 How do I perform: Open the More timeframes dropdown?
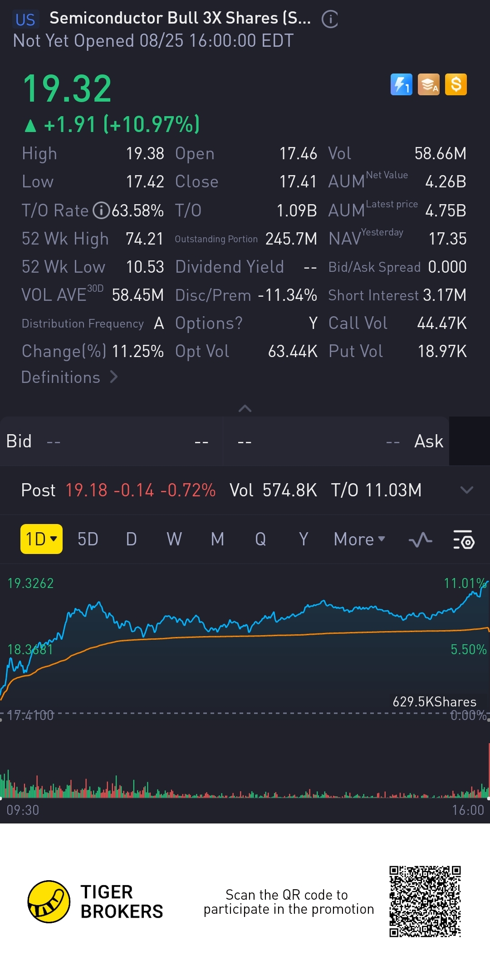359,539
